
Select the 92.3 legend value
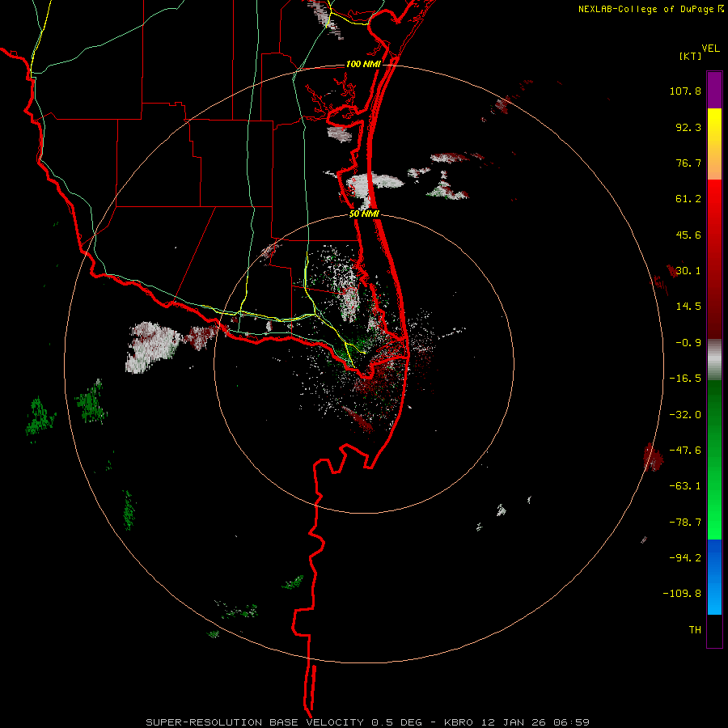[688, 127]
